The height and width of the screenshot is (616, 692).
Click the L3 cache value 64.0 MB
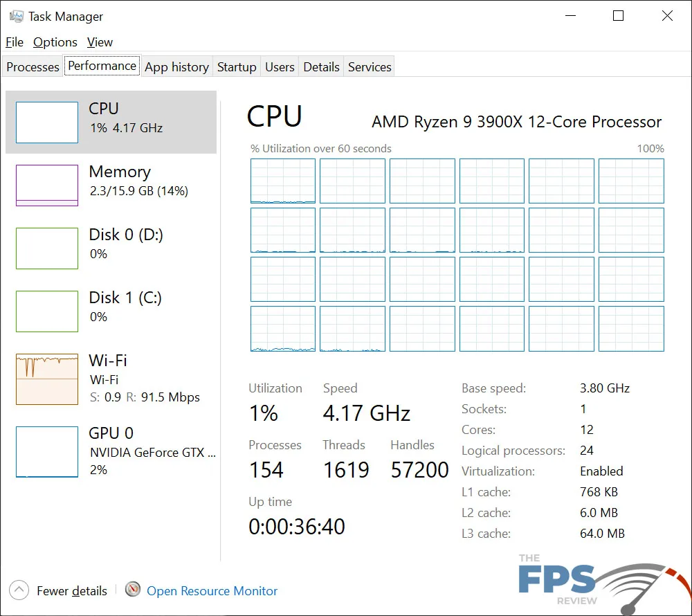pyautogui.click(x=603, y=534)
